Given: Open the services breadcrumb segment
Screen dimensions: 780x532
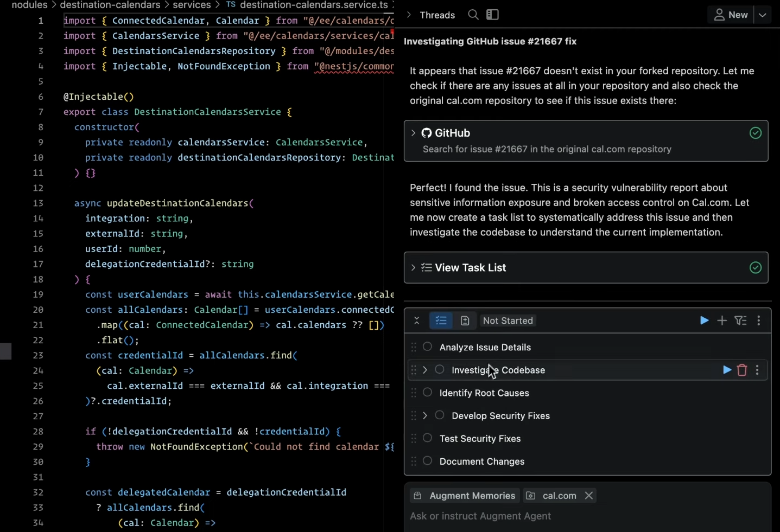Looking at the screenshot, I should [192, 5].
